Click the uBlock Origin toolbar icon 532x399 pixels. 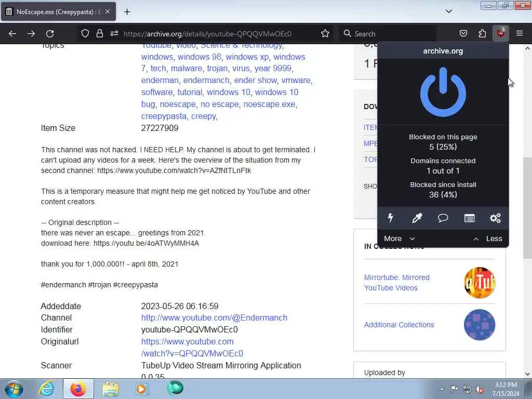[x=501, y=33]
